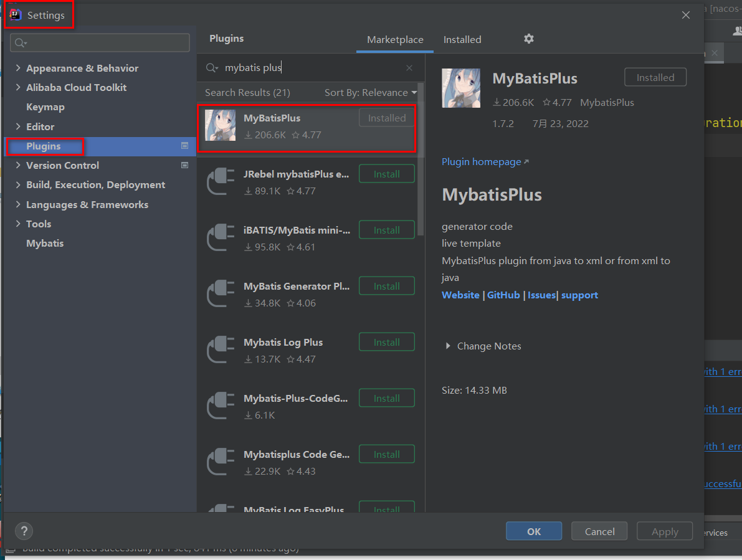
Task: Expand Version Control section
Action: [18, 165]
